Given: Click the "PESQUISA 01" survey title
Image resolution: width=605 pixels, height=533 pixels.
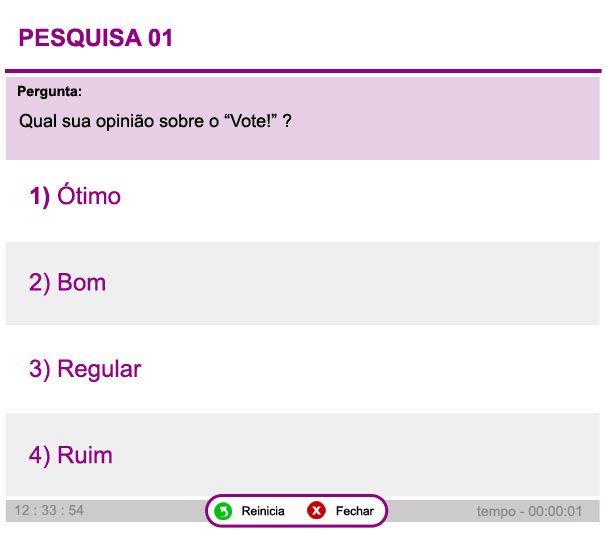Looking at the screenshot, I should point(96,38).
